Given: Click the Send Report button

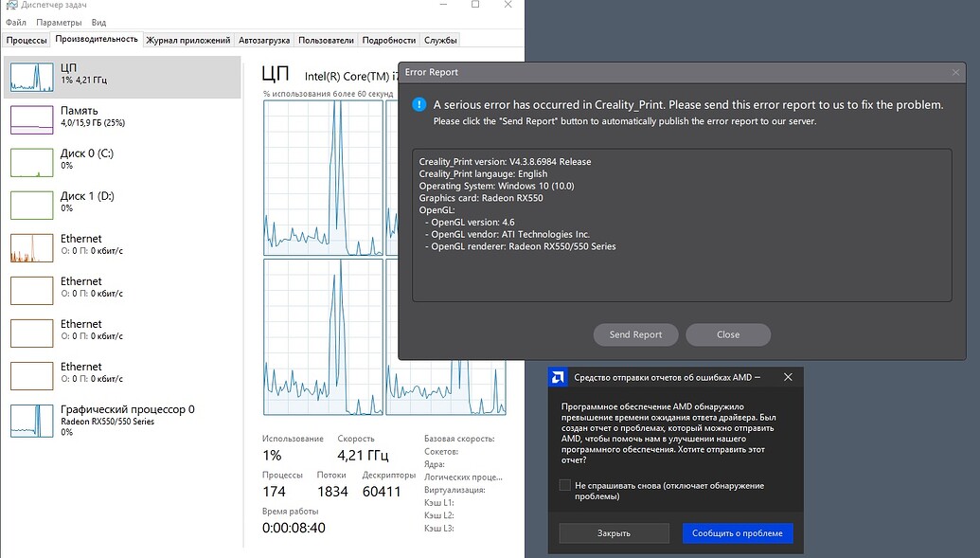Looking at the screenshot, I should (635, 334).
